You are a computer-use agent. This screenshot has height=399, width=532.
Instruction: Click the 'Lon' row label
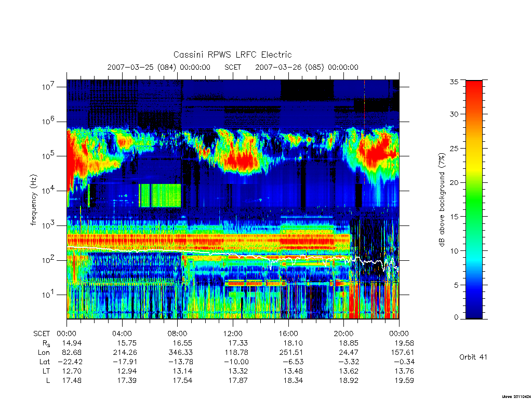point(44,353)
